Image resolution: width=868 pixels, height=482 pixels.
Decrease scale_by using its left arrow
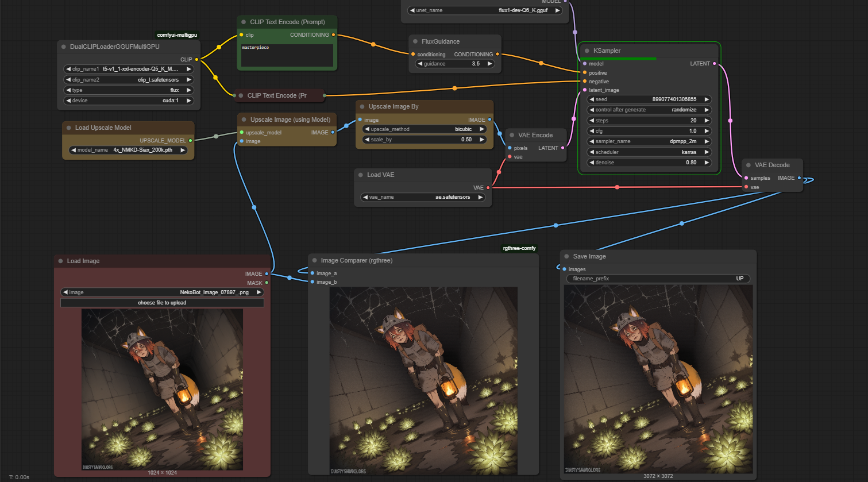click(x=367, y=140)
